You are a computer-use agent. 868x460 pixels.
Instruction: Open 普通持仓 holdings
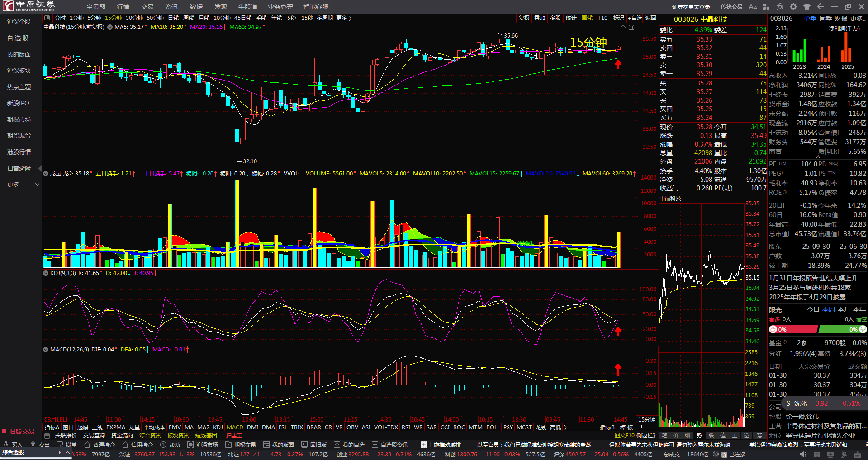pos(100,445)
